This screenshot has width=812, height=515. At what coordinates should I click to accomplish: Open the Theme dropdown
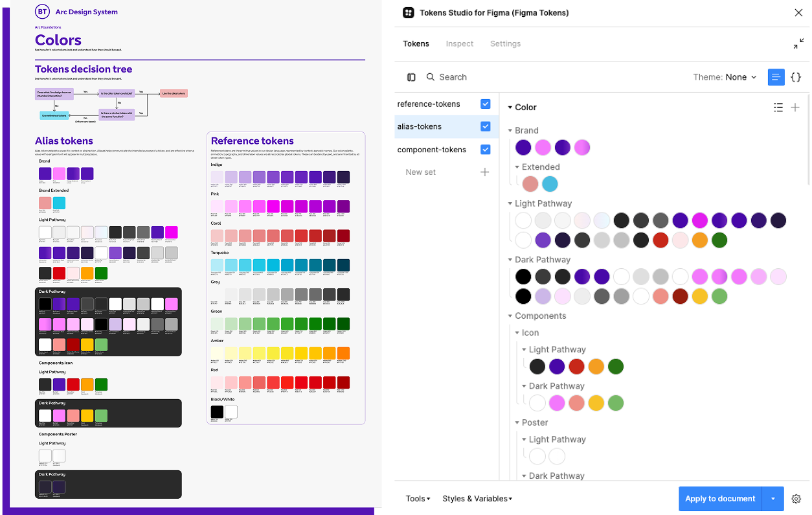[725, 77]
